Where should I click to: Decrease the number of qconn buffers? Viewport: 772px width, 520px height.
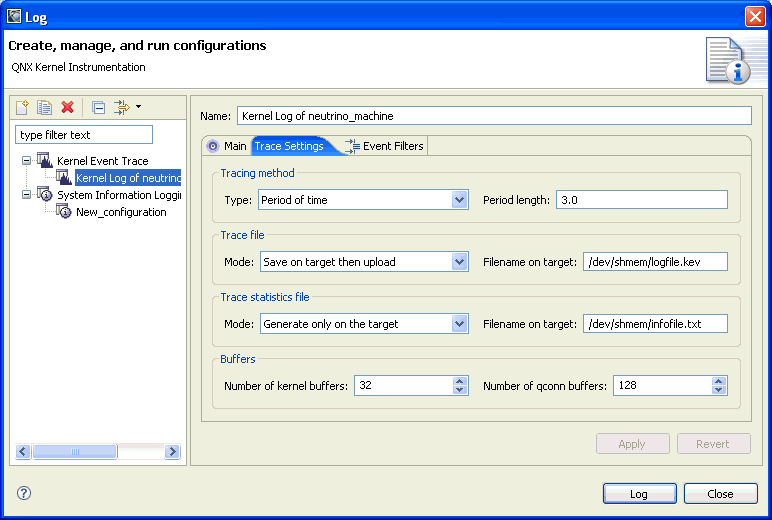coord(718,390)
